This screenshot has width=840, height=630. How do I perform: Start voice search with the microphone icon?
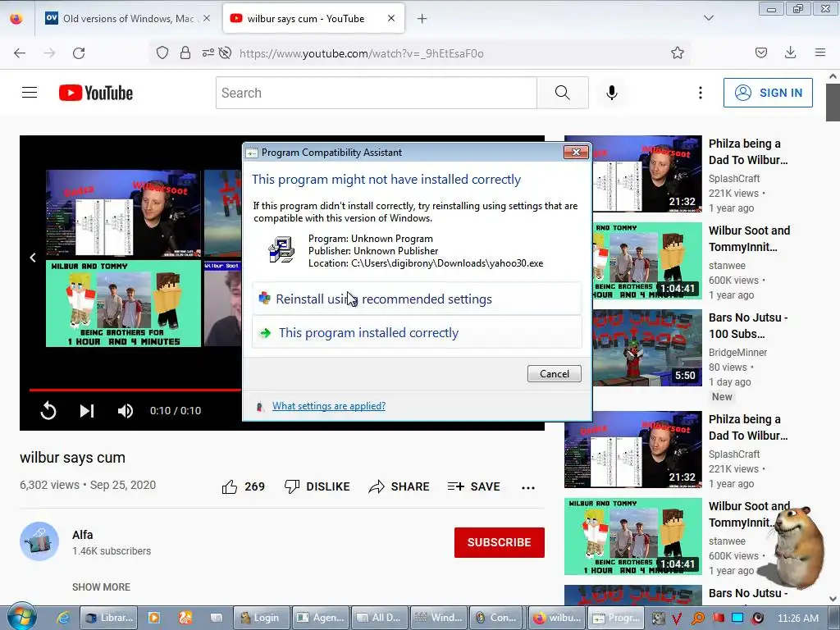[612, 93]
